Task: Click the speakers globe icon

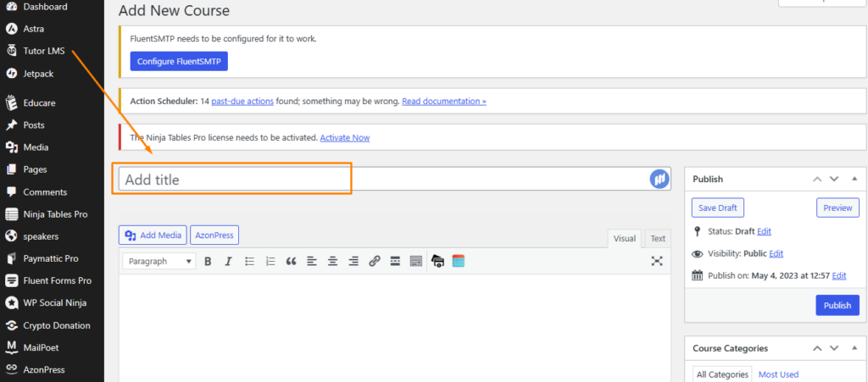Action: pos(11,236)
